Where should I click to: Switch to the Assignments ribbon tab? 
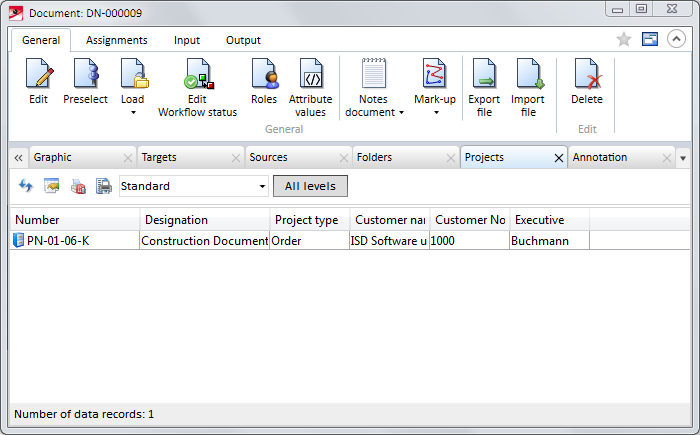116,40
